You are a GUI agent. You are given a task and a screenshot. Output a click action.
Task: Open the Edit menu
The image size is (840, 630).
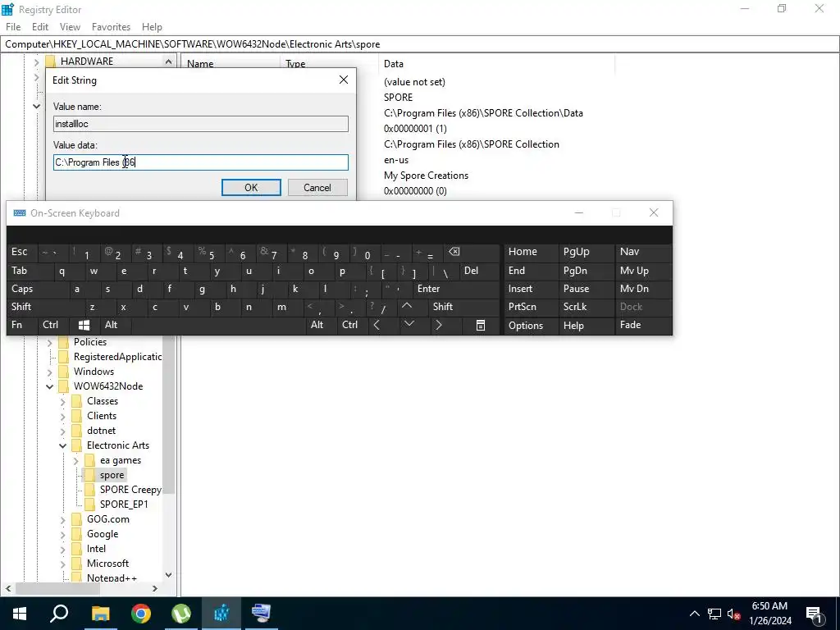[40, 27]
